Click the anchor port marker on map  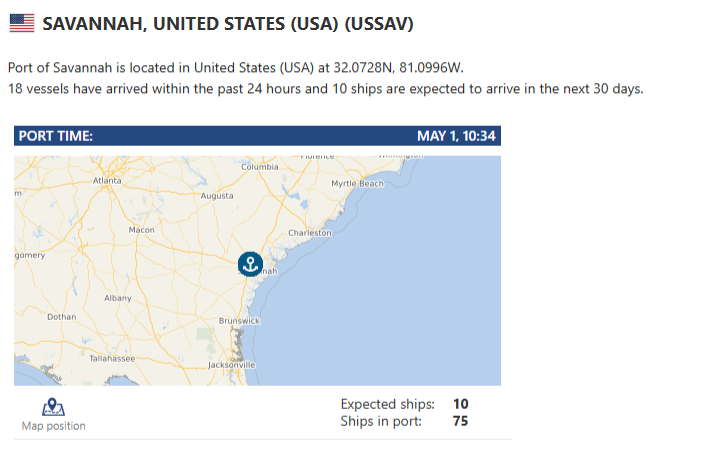(x=250, y=264)
